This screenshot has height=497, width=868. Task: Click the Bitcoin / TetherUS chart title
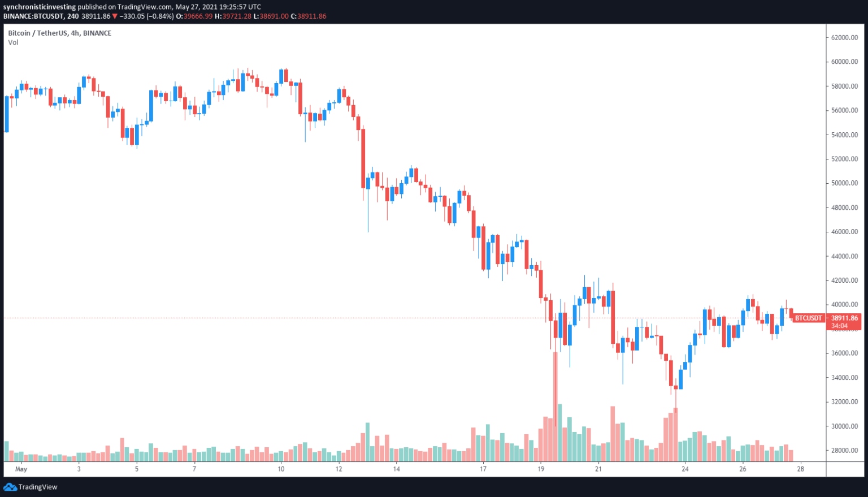tap(59, 33)
